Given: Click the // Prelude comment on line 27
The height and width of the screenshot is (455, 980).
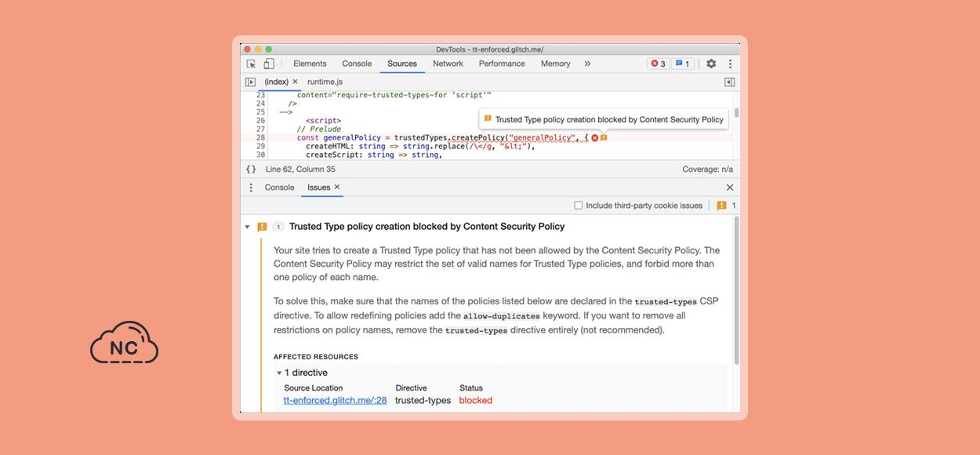Looking at the screenshot, I should coord(319,129).
